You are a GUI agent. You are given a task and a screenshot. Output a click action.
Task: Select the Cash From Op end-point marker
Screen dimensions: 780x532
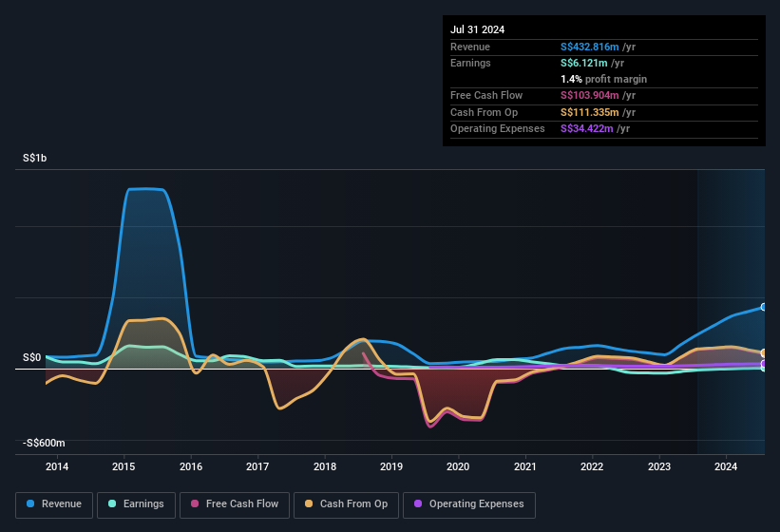763,353
